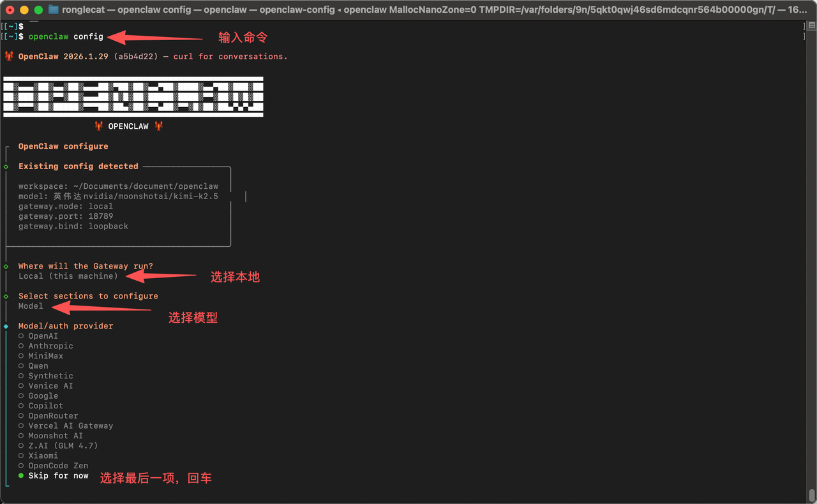Click the blue diamond beside Model/auth provider
This screenshot has width=817, height=504.
pyautogui.click(x=6, y=326)
